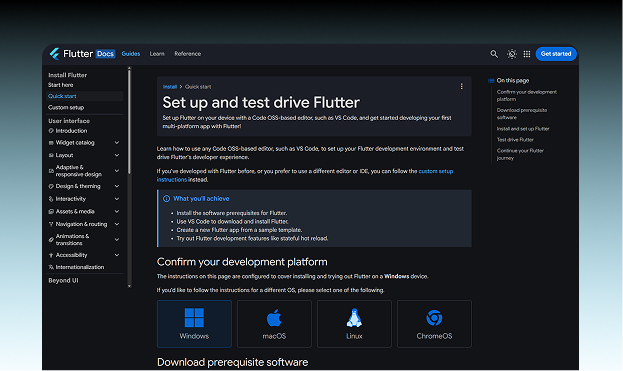Click the User interface section heading
Screen dimensions: 623x371
click(x=69, y=121)
